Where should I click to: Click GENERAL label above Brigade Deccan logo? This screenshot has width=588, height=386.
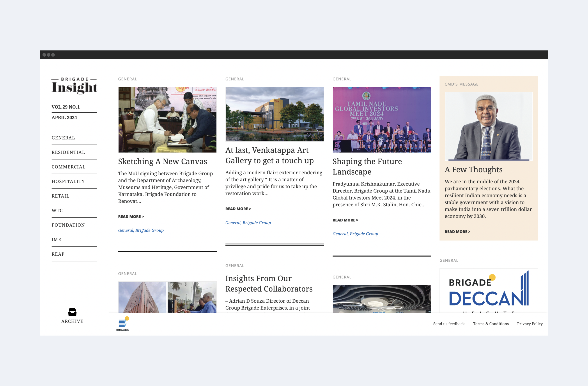pos(449,260)
